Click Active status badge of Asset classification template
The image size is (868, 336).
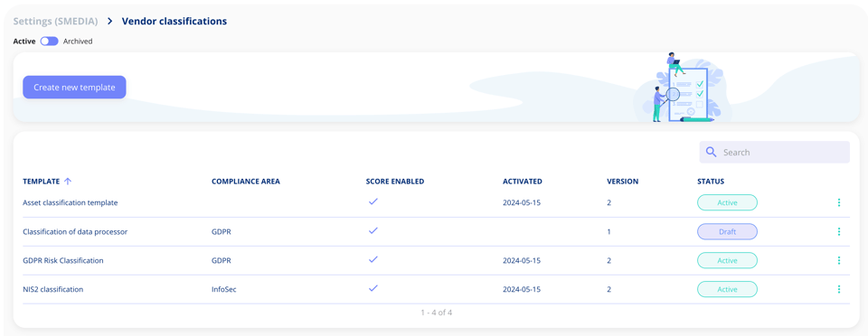coord(727,203)
